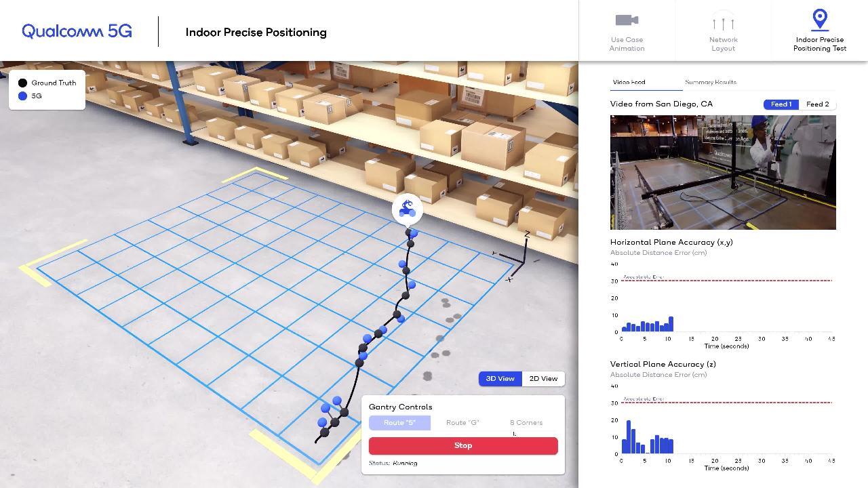Switch the video feed to Feed 2
The width and height of the screenshot is (868, 488).
[817, 104]
